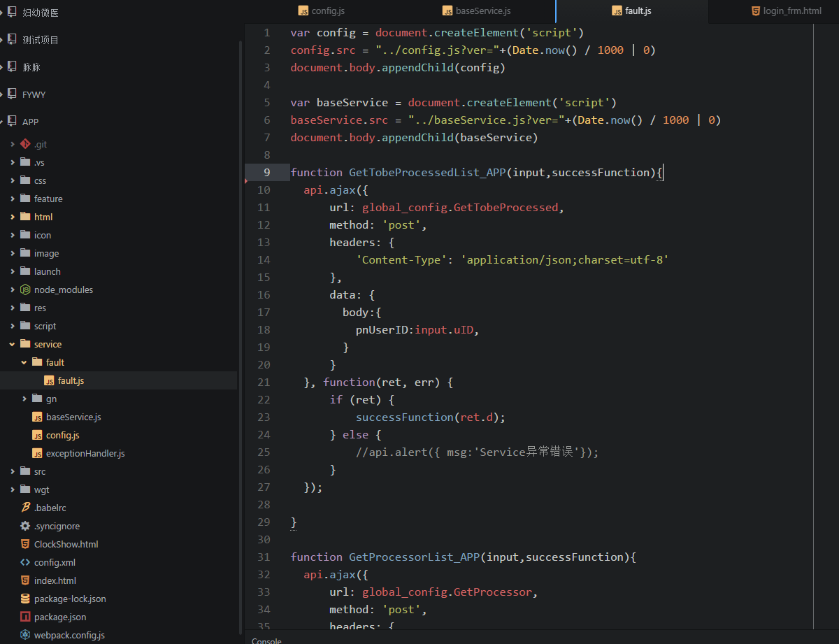
Task: Open the login_frm.html tab
Action: 787,11
